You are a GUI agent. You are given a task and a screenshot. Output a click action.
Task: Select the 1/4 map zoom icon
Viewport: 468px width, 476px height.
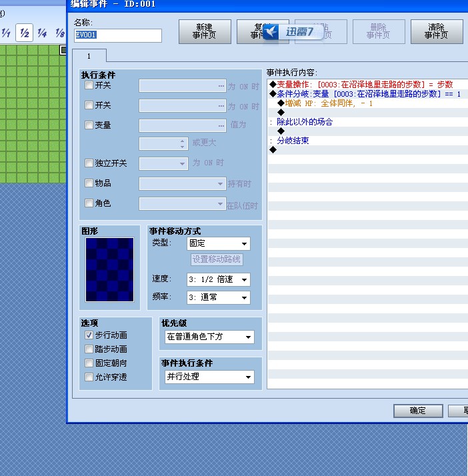(42, 33)
